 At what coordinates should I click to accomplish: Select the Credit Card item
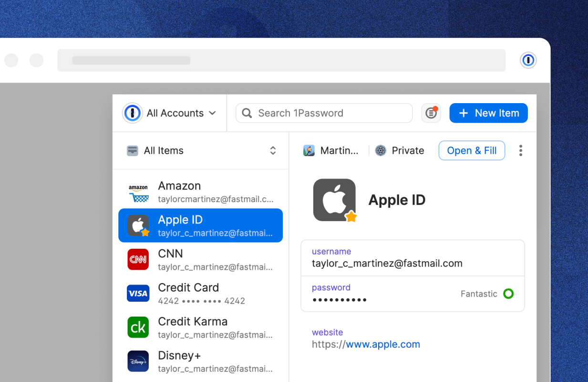(200, 293)
